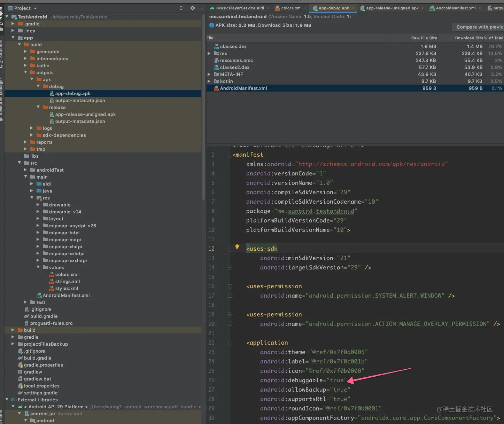This screenshot has width=504, height=424.
Task: Fold the application tag at line 22
Action: [x=230, y=343]
